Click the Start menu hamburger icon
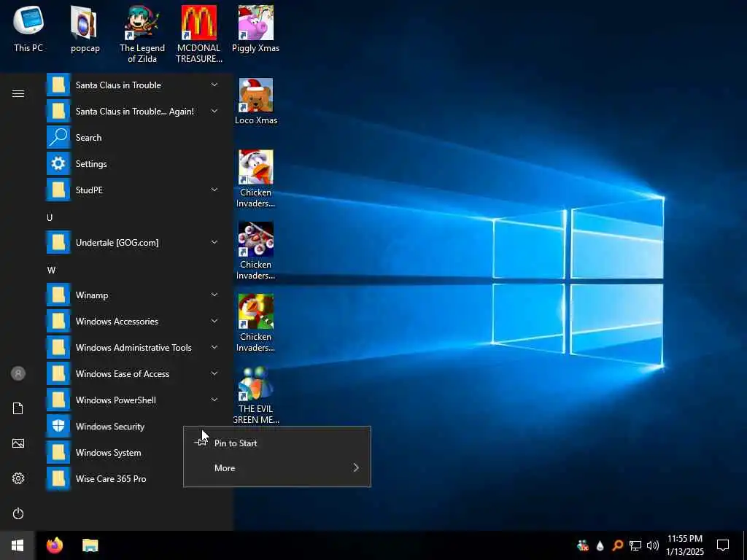This screenshot has height=560, width=747. (x=18, y=94)
